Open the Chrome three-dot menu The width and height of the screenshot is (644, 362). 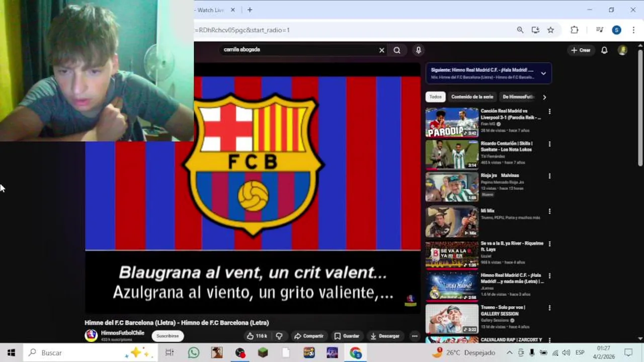[633, 30]
